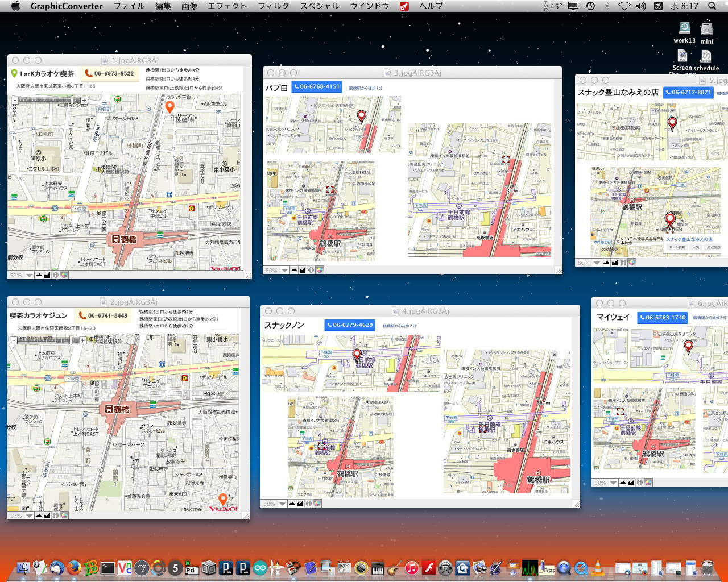This screenshot has width=728, height=582.
Task: Open the 画像 menu
Action: point(189,6)
